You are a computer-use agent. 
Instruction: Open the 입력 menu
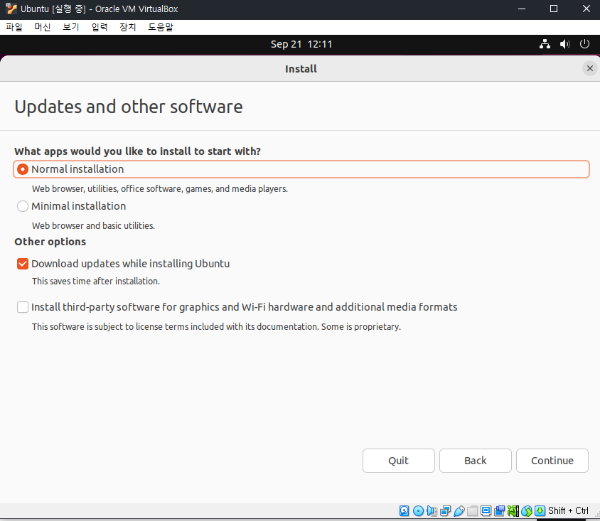pyautogui.click(x=99, y=27)
